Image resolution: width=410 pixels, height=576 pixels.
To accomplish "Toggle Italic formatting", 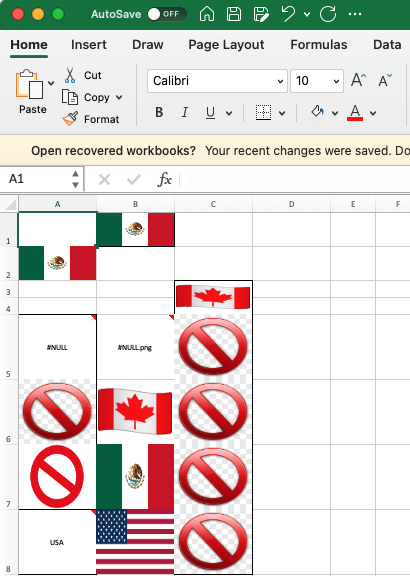I will coord(185,112).
